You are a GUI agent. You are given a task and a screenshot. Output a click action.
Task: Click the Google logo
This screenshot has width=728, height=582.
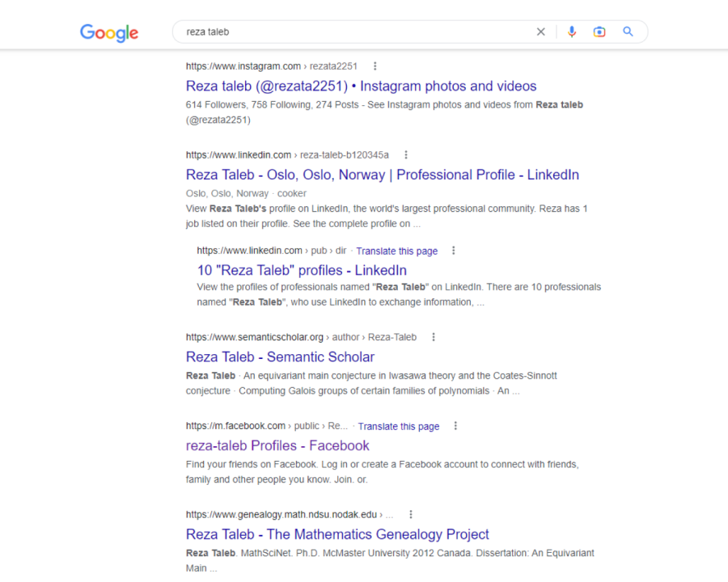pyautogui.click(x=109, y=32)
